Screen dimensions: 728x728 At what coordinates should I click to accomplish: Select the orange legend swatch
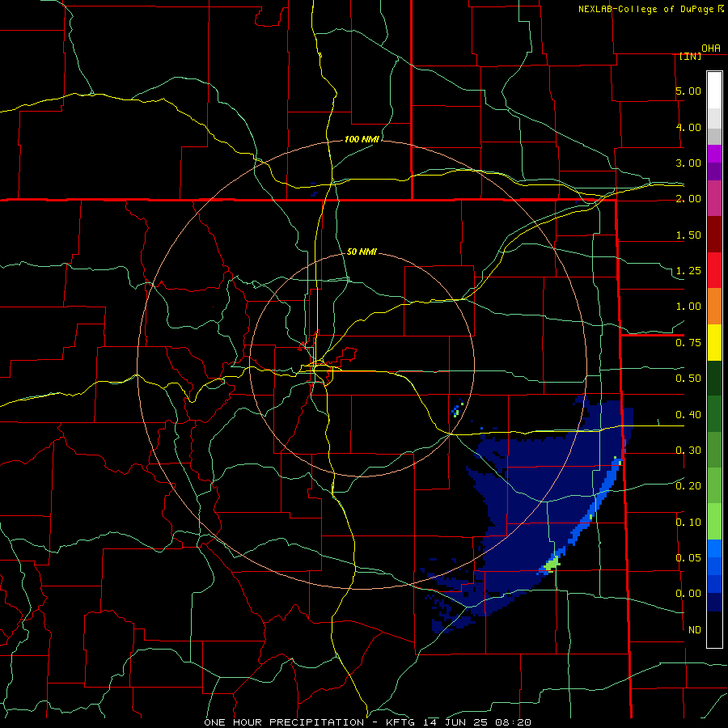[714, 307]
